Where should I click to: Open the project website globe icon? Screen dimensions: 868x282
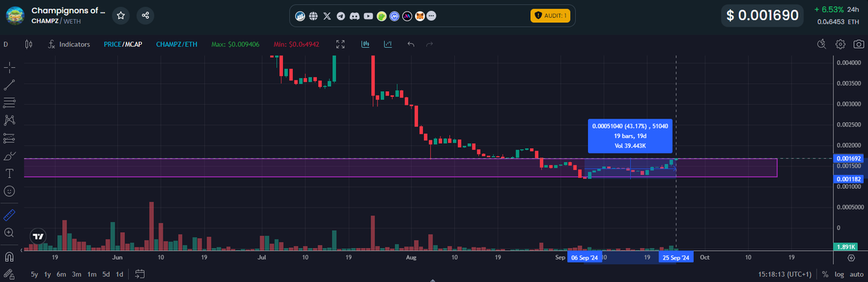pyautogui.click(x=312, y=15)
